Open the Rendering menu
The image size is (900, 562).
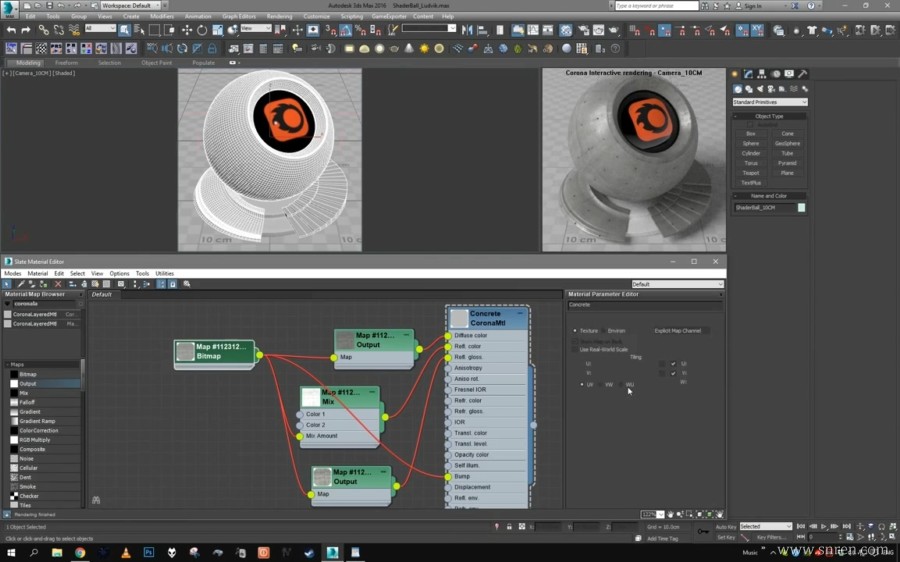(279, 16)
